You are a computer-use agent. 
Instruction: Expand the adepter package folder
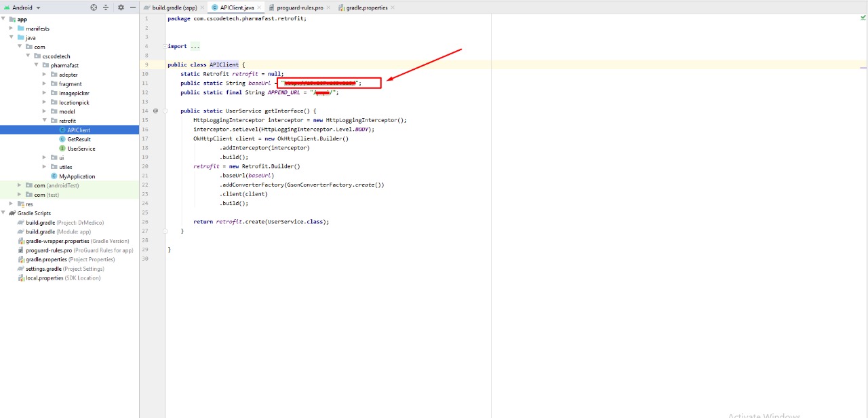pos(45,75)
